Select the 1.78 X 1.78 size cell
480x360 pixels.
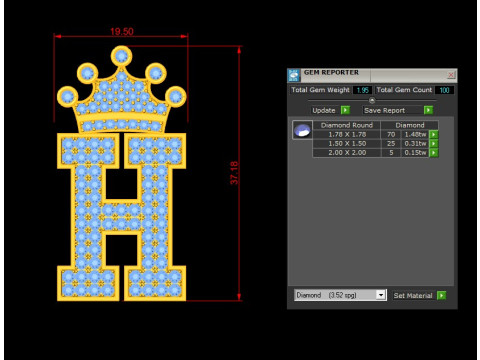(x=347, y=134)
